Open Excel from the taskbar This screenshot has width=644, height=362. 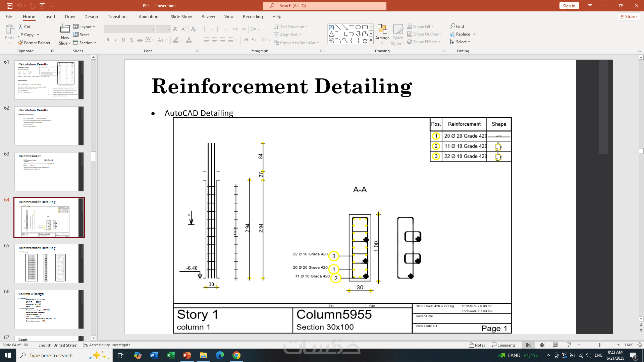[x=170, y=355]
